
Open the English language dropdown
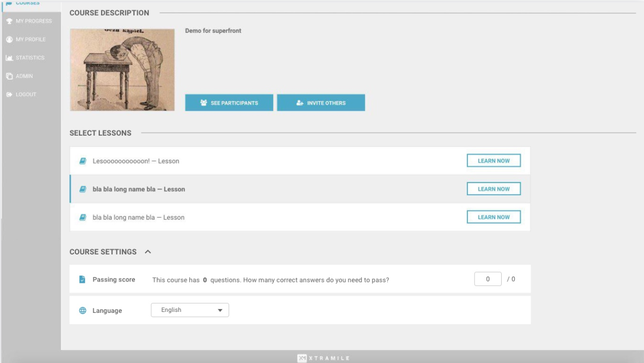190,310
